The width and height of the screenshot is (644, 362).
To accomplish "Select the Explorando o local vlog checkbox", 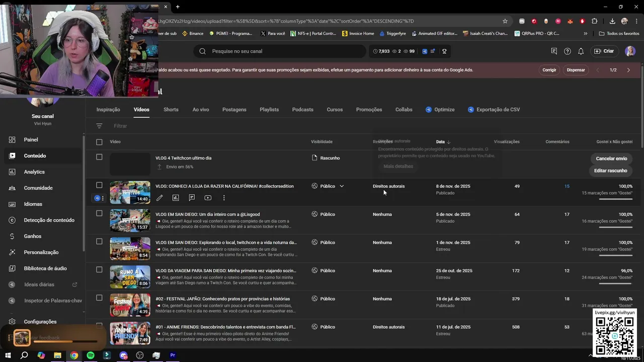I will click(x=99, y=241).
